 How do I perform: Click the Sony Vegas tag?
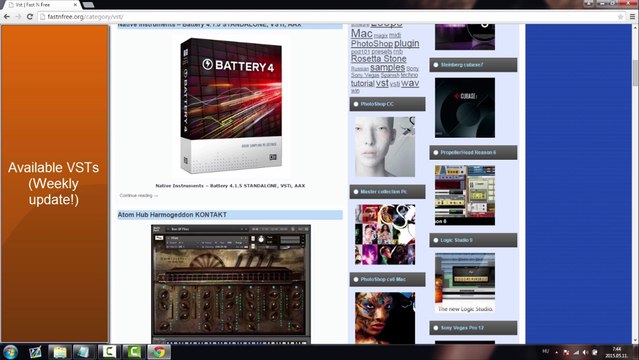click(x=365, y=75)
